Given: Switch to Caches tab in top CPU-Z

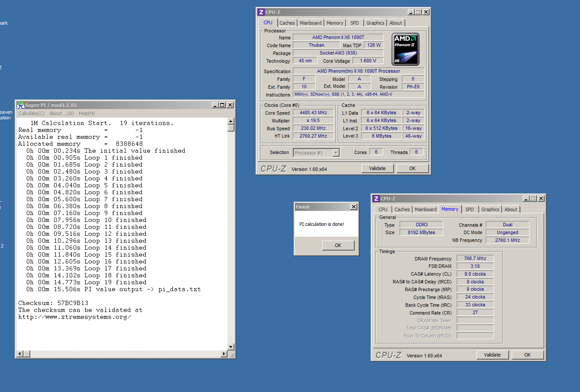Looking at the screenshot, I should click(x=287, y=23).
